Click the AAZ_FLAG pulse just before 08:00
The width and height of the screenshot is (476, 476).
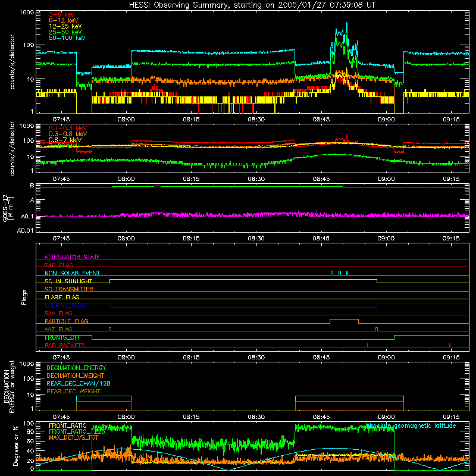coord(110,329)
